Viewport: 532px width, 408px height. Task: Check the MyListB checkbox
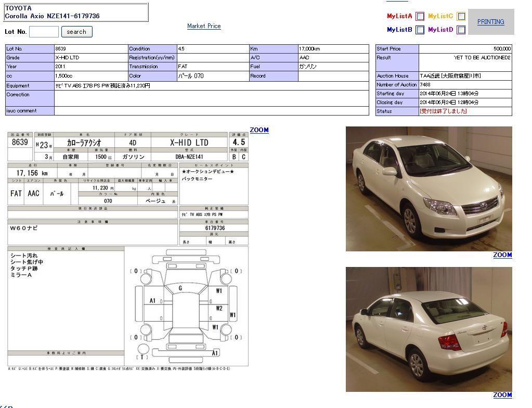420,30
